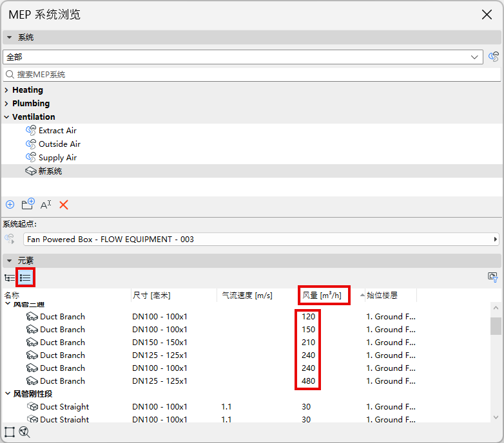Click the icon of the Duct Branch with airflow 480
The image size is (504, 443).
click(x=32, y=381)
